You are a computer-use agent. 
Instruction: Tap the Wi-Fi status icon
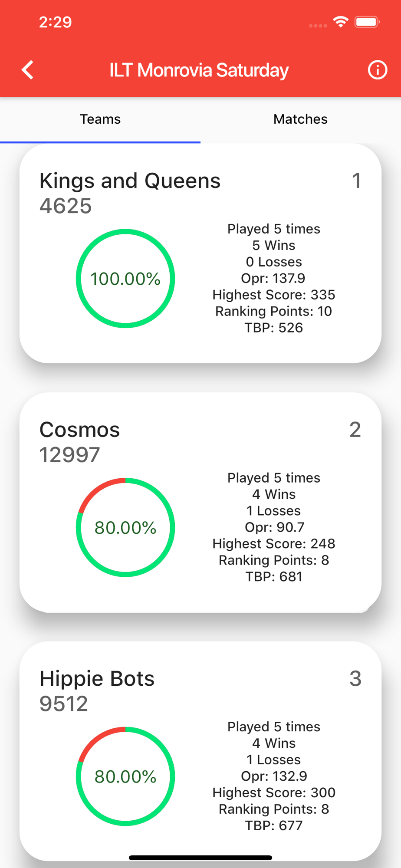click(341, 22)
